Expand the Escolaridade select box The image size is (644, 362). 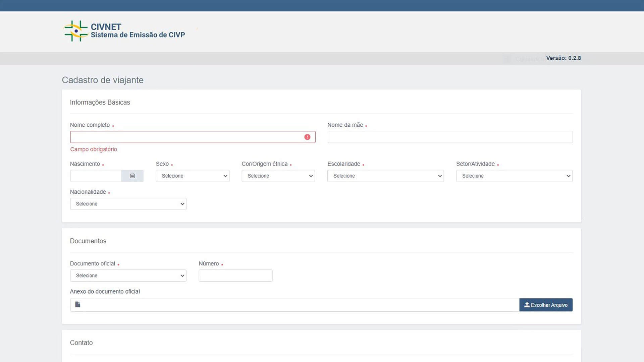(x=385, y=176)
